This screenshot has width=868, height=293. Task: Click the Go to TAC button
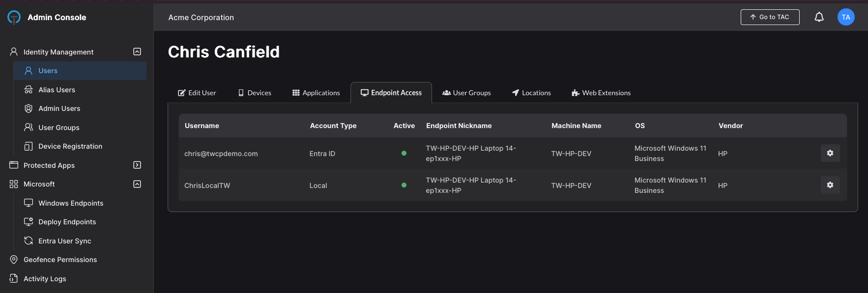(770, 17)
